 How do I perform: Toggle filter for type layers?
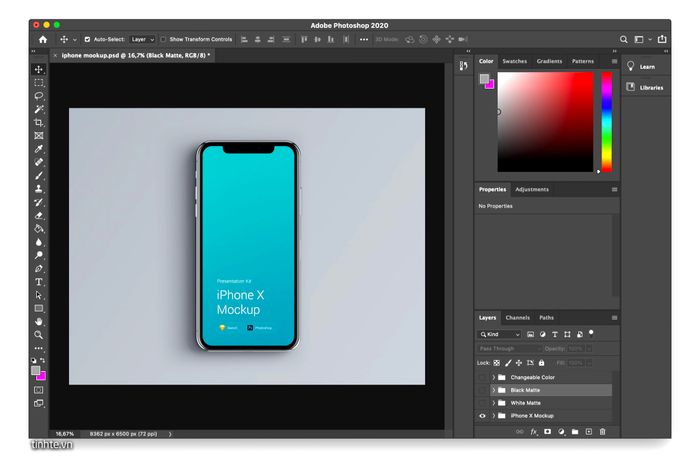555,334
